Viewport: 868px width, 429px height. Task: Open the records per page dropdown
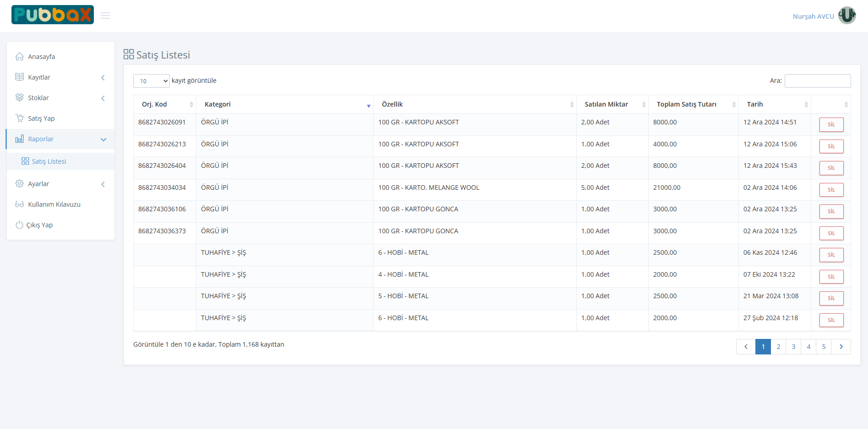[x=152, y=81]
